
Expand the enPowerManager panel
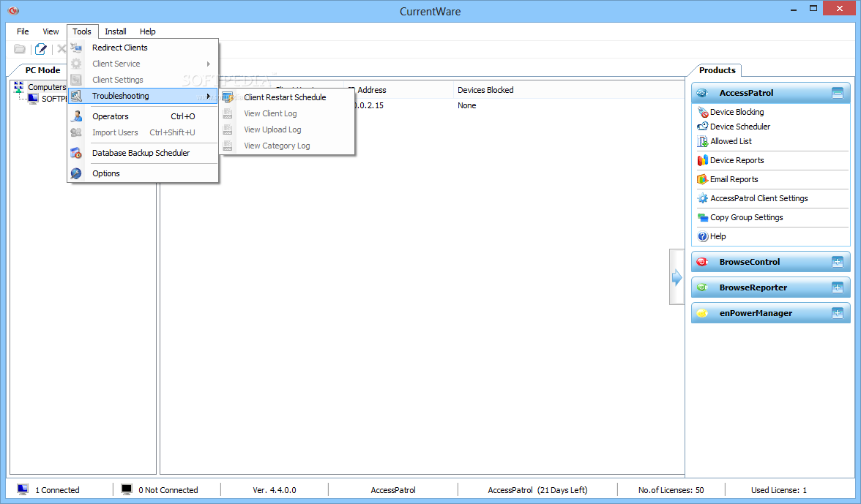[x=837, y=313]
